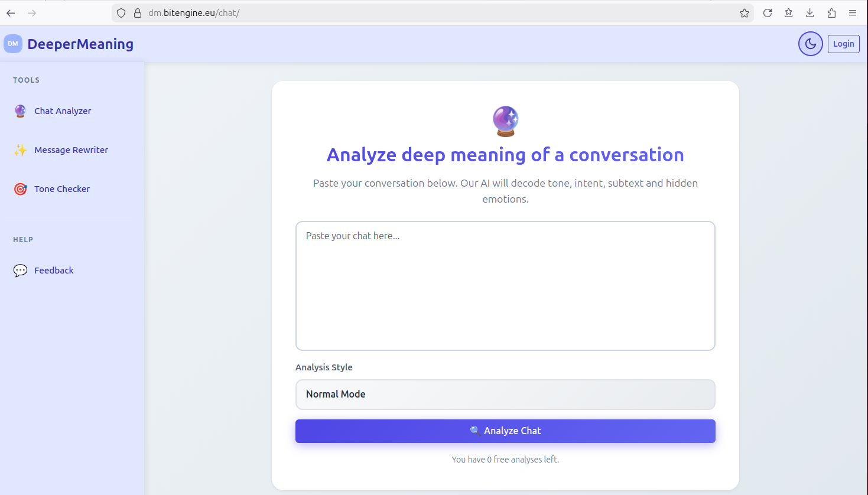Screen dimensions: 868x495
Task: Open the Analysis Style dropdown
Action: coord(505,394)
